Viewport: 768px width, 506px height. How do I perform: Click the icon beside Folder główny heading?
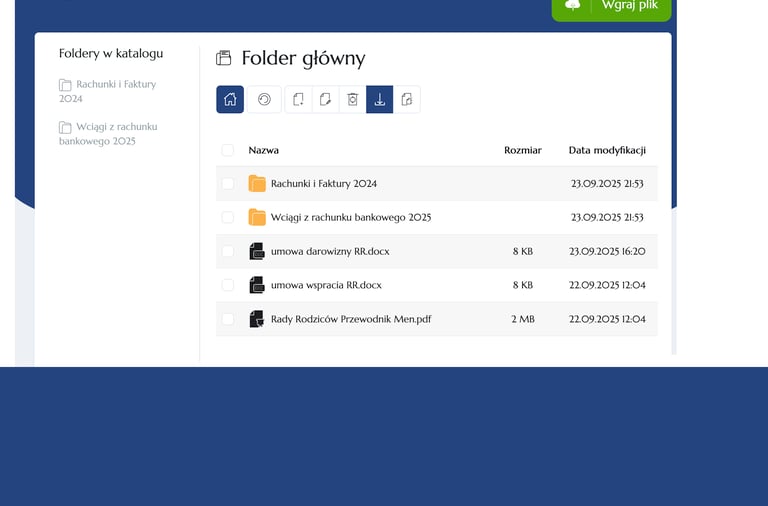point(223,58)
